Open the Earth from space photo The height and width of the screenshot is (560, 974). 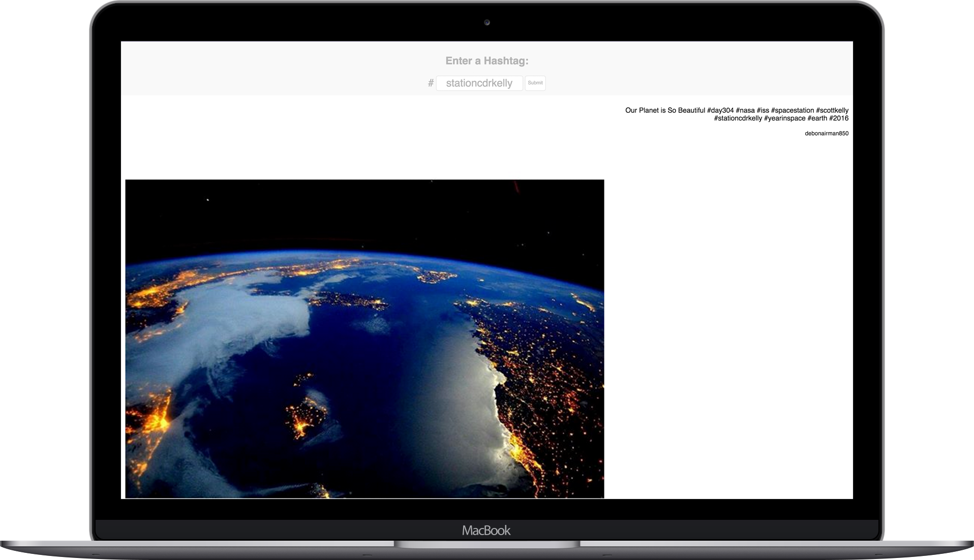[364, 338]
